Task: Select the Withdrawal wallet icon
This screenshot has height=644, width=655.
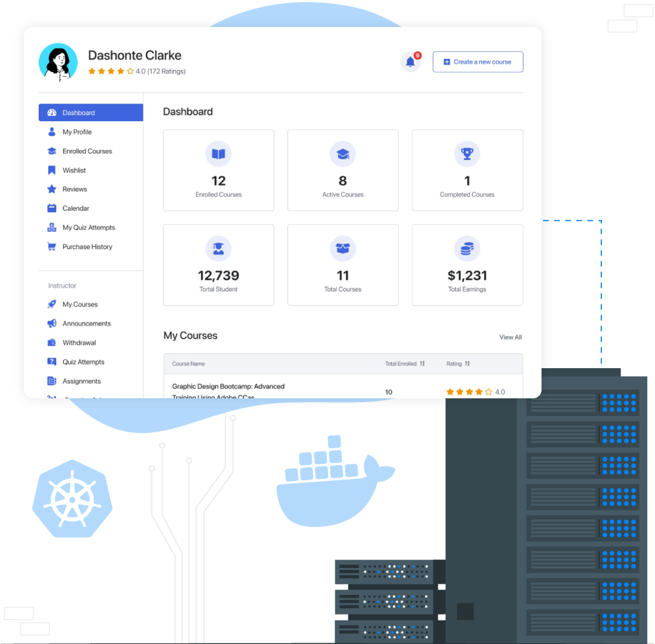Action: (51, 342)
